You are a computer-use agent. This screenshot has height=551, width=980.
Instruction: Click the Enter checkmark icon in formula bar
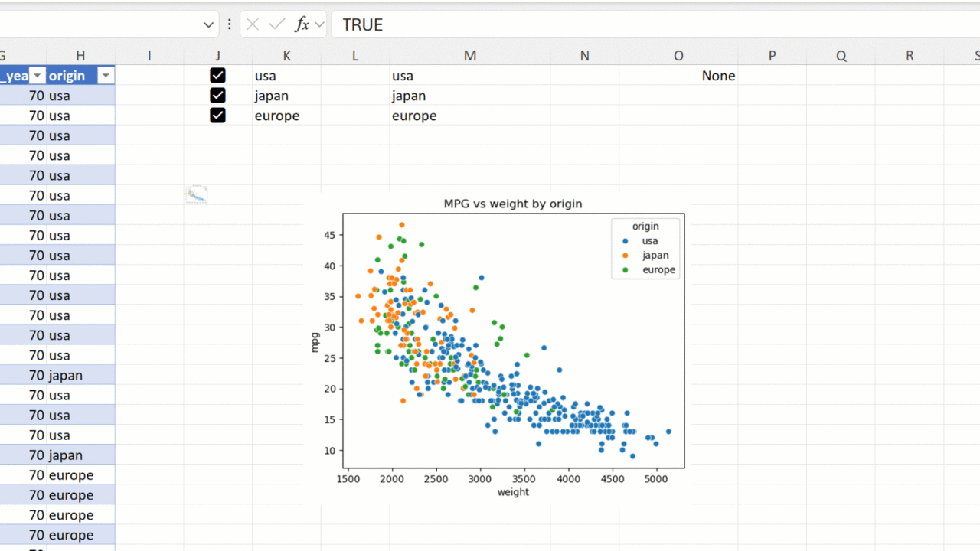tap(276, 24)
